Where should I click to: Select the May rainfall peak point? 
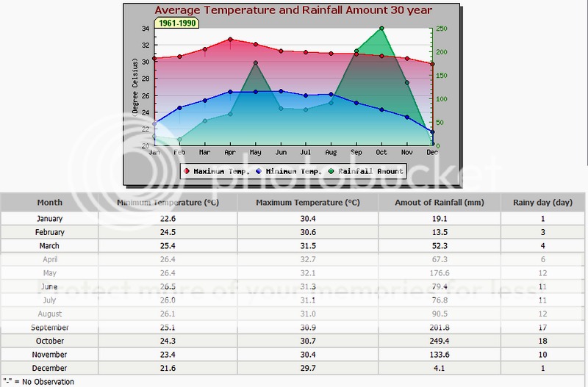[255, 63]
